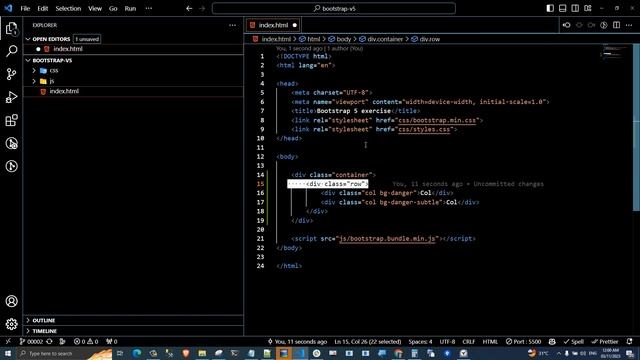
Task: Toggle Prettier formatter status item
Action: click(x=605, y=342)
